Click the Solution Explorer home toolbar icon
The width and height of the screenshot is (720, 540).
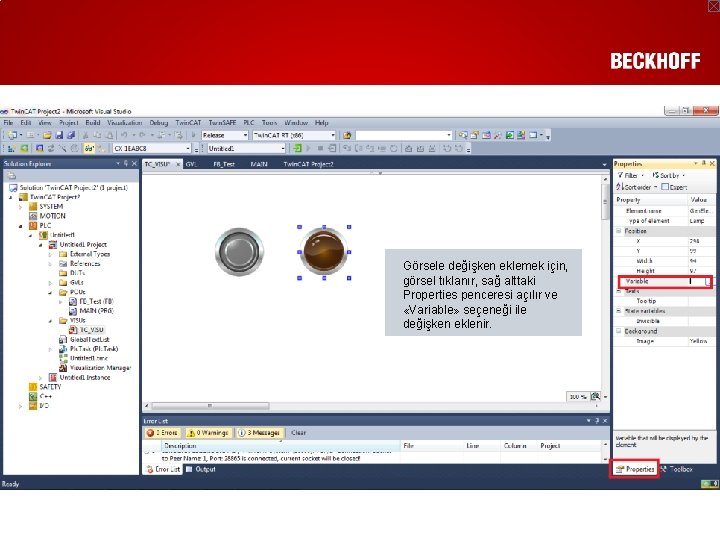11,176
